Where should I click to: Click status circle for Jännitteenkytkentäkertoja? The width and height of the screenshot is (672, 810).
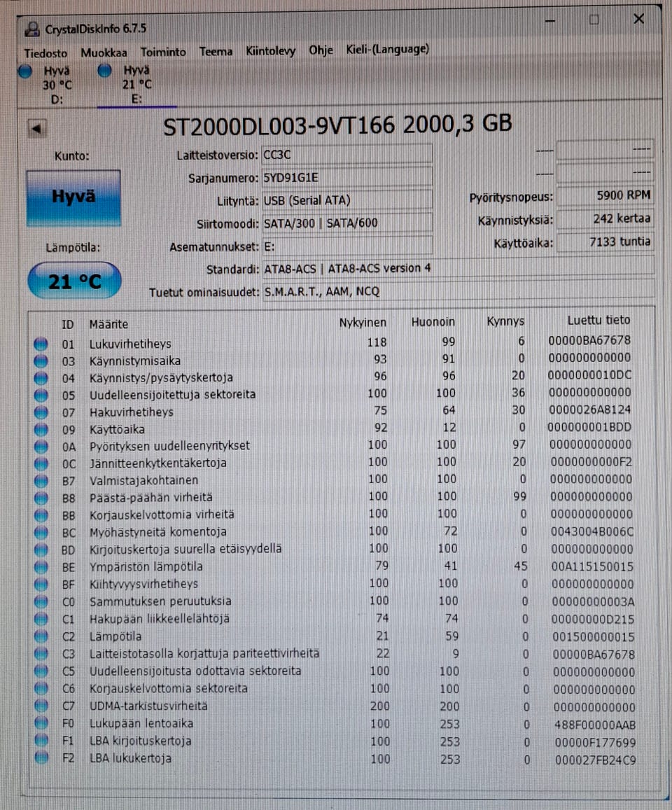41,463
